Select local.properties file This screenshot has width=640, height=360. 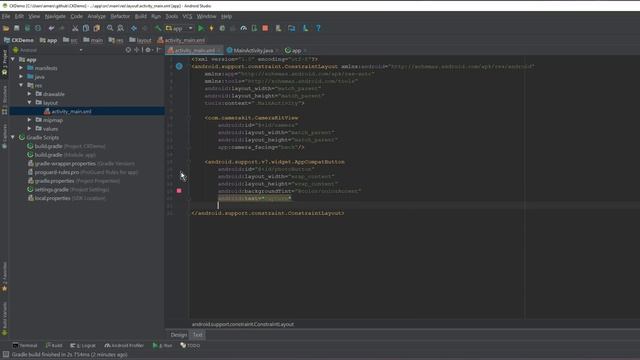tap(66, 198)
